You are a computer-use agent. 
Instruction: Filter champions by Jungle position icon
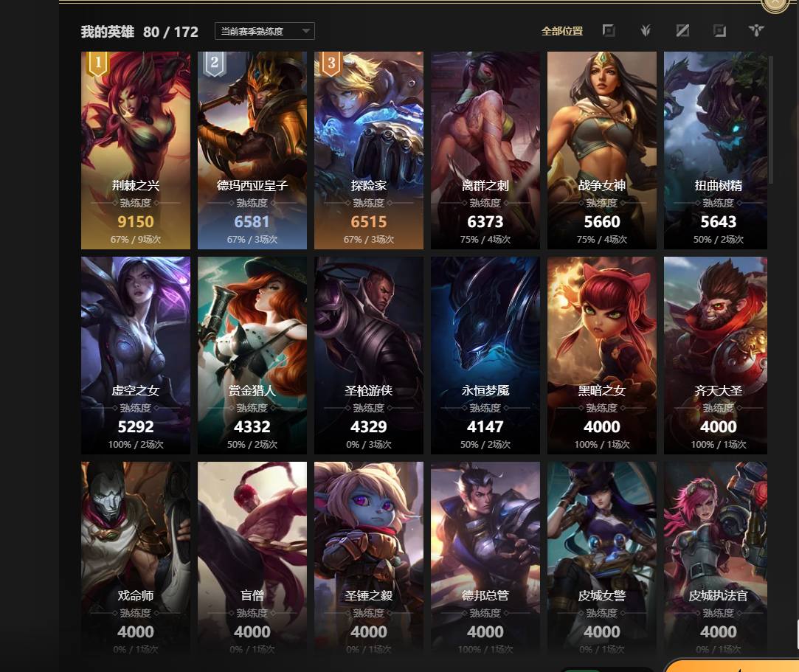click(x=646, y=30)
